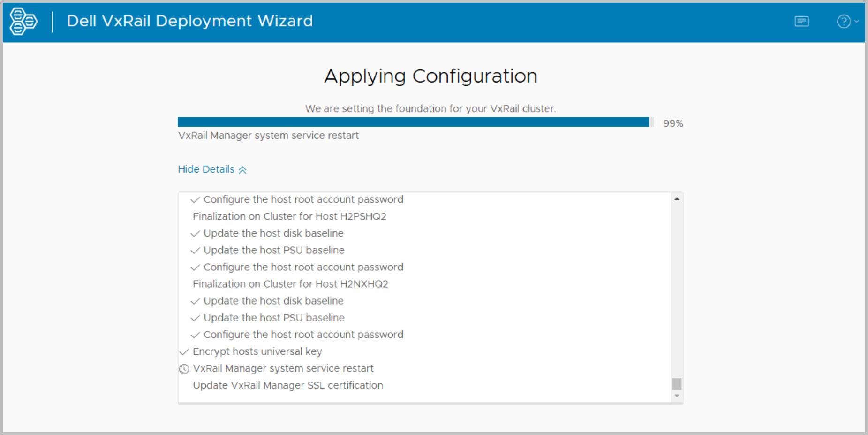Click the 99% progress label
The height and width of the screenshot is (435, 868).
pos(673,123)
